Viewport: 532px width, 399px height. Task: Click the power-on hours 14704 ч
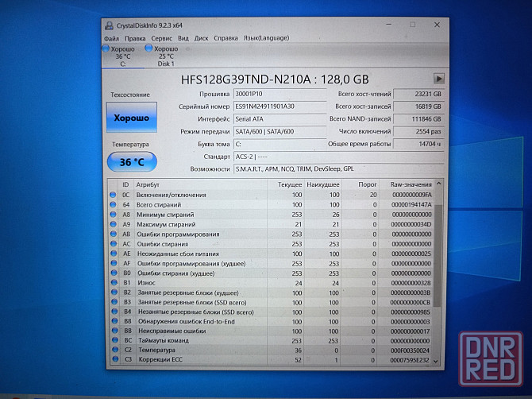point(418,145)
